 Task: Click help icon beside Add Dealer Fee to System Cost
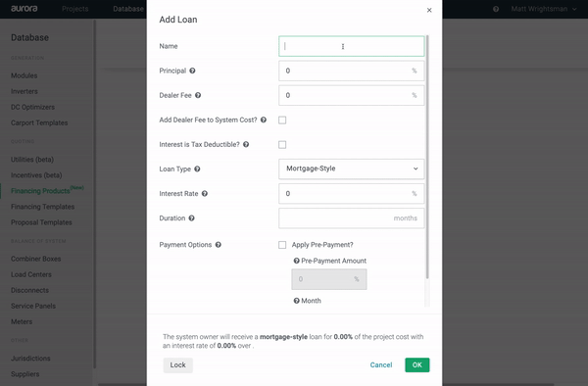pos(264,120)
